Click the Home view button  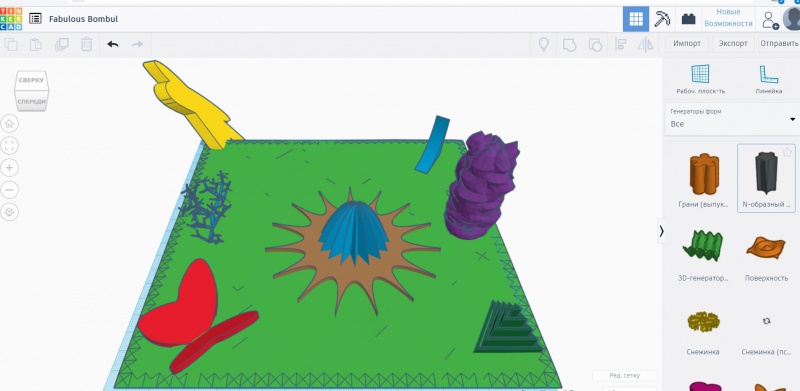(x=9, y=123)
